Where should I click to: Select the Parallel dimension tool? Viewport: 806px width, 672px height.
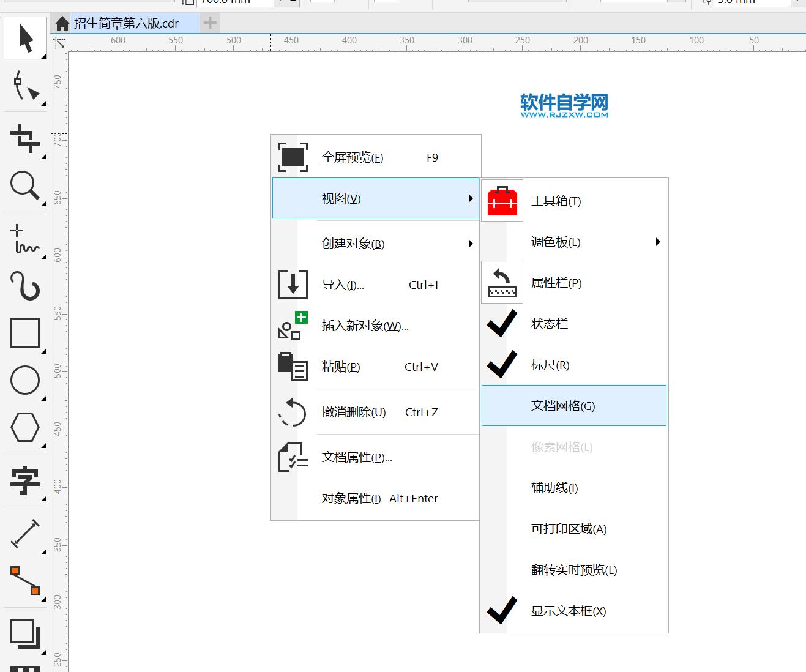pos(25,534)
